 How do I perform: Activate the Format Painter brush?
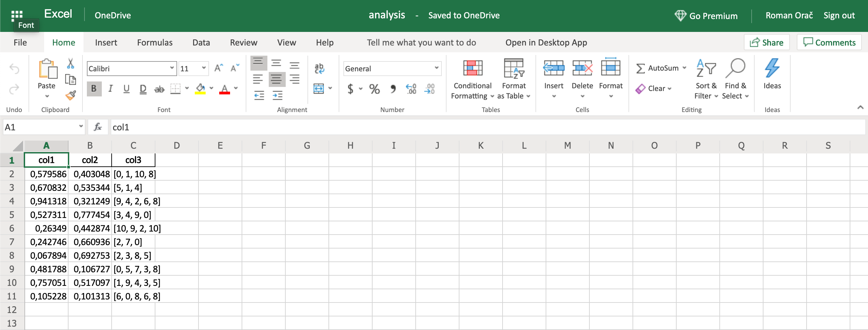coord(71,96)
